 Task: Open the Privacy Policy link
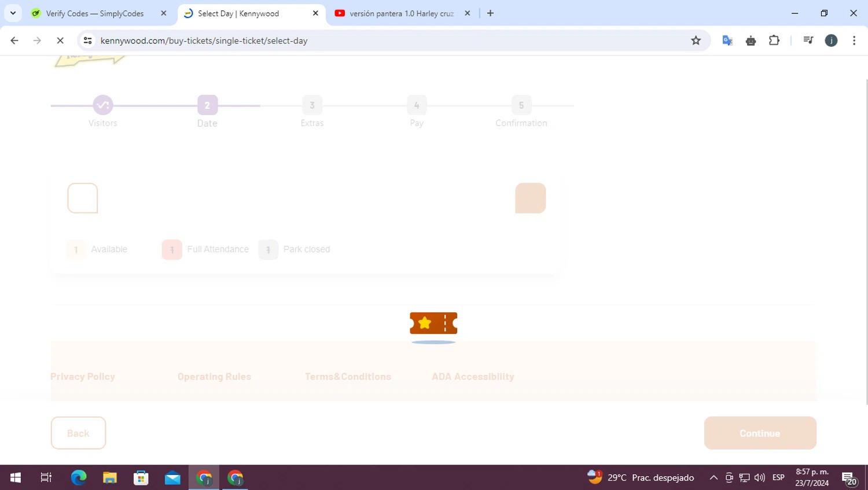[x=83, y=377]
